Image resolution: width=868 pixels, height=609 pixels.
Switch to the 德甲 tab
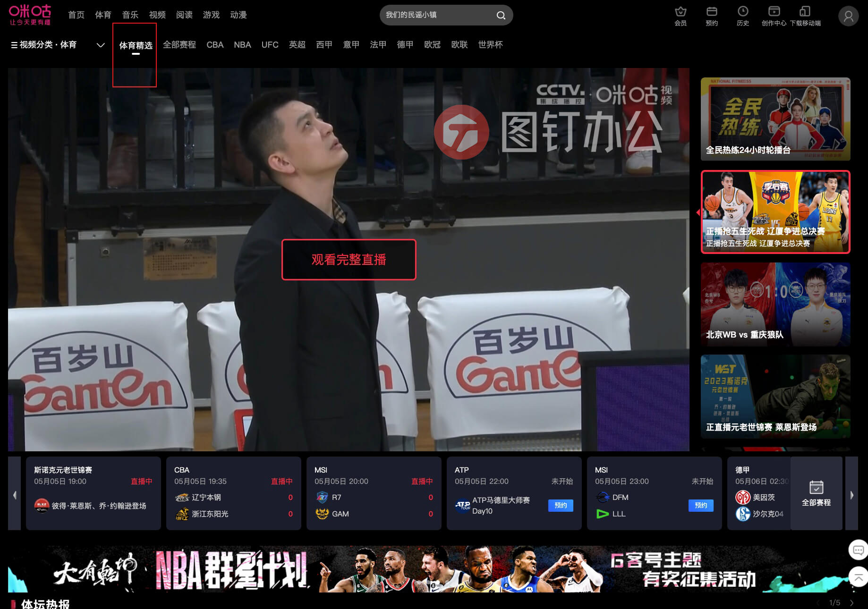coord(405,45)
